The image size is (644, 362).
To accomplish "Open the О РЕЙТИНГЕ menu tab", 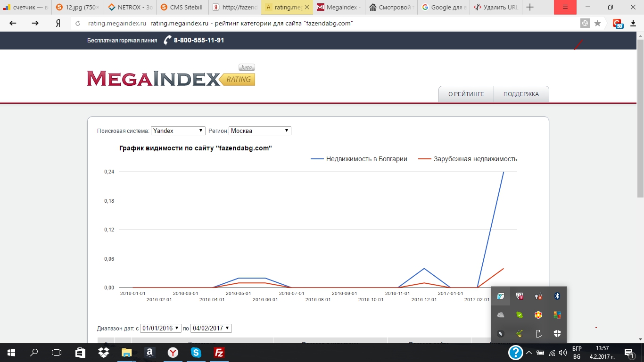I will point(466,94).
